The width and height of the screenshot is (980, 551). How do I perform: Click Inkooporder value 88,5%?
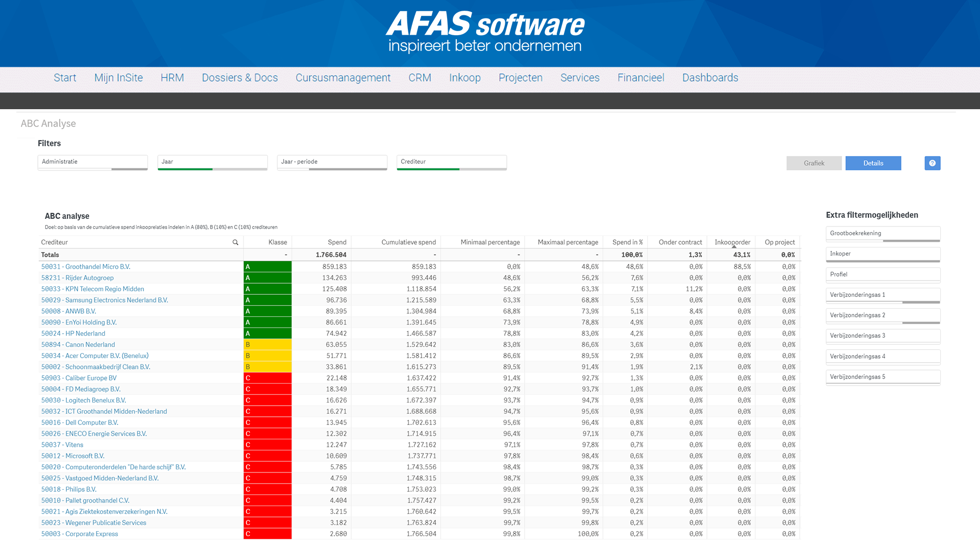coord(742,267)
